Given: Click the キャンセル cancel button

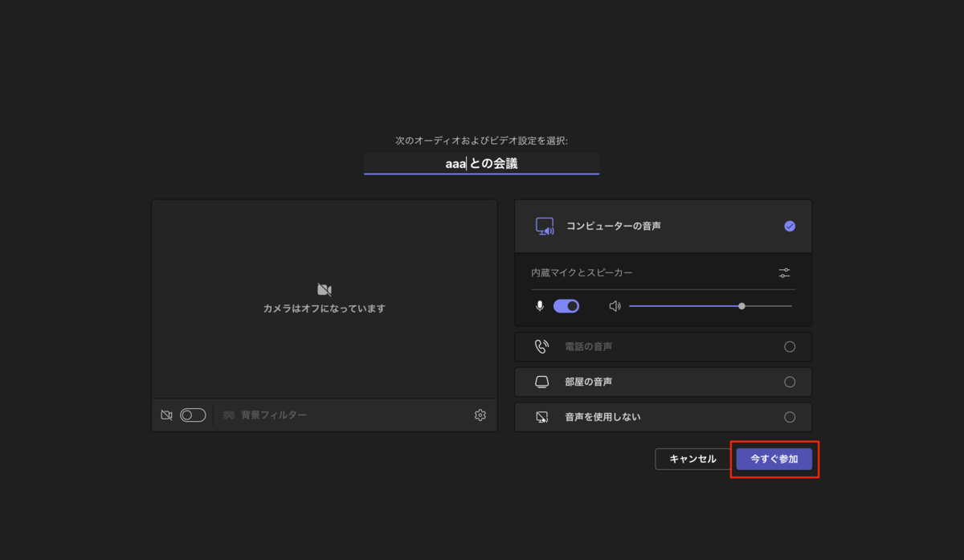Looking at the screenshot, I should click(x=692, y=459).
